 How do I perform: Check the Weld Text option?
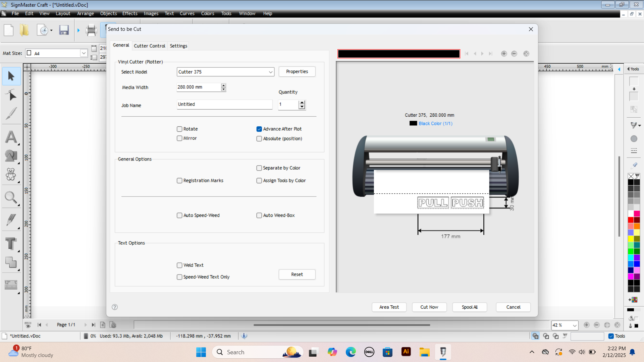(x=179, y=265)
